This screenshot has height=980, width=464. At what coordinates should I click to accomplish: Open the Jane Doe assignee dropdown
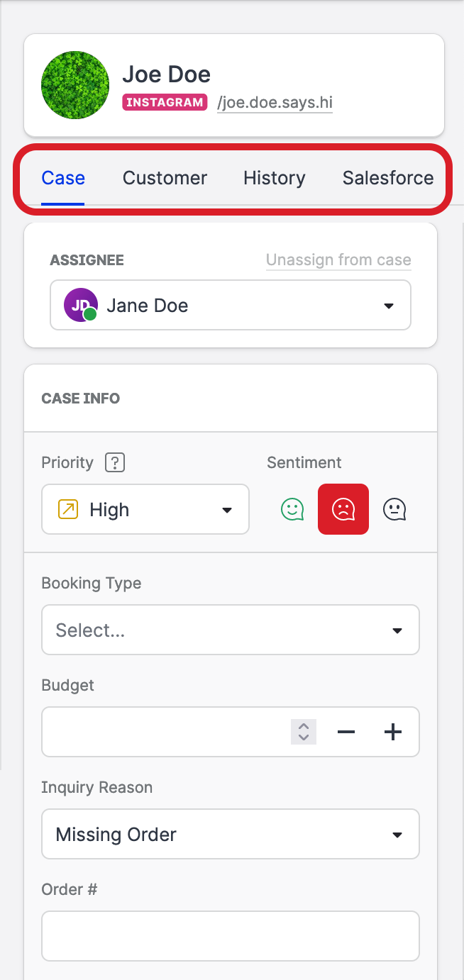coord(231,306)
